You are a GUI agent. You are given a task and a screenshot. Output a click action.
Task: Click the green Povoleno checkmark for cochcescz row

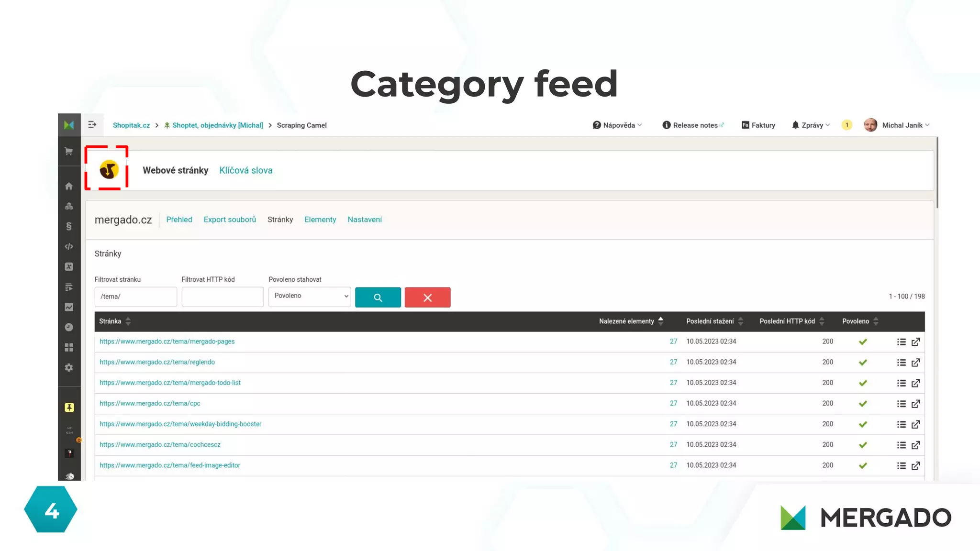click(x=863, y=445)
